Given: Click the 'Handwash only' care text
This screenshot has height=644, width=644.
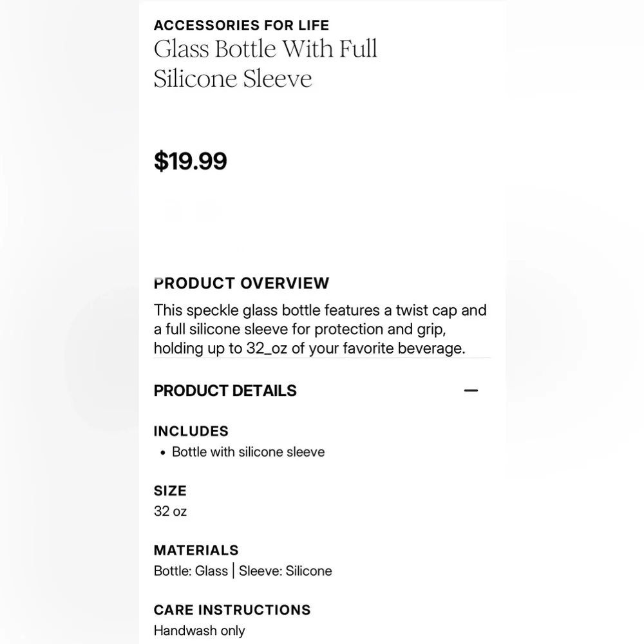Looking at the screenshot, I should click(199, 630).
